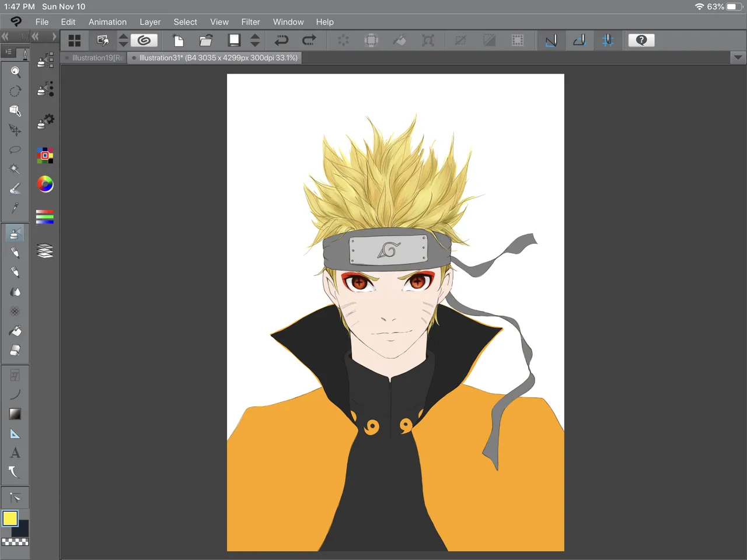Switch to the Illustration19 tab

[96, 58]
